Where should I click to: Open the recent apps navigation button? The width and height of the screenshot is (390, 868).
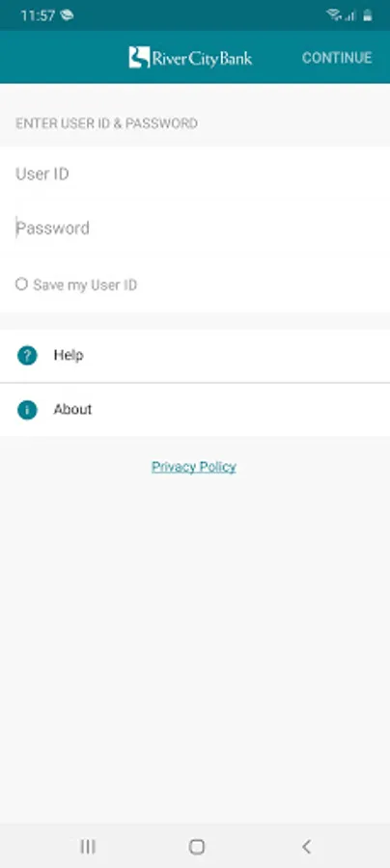pos(88,847)
